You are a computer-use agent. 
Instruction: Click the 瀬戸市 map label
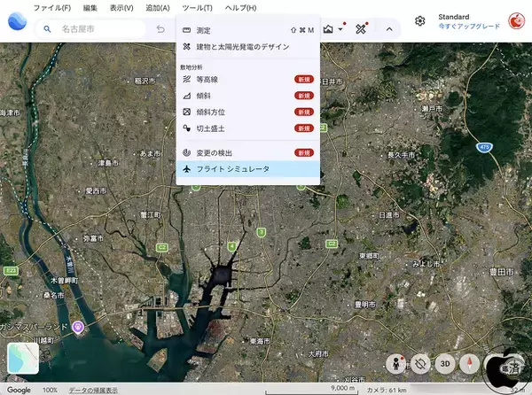tap(432, 109)
